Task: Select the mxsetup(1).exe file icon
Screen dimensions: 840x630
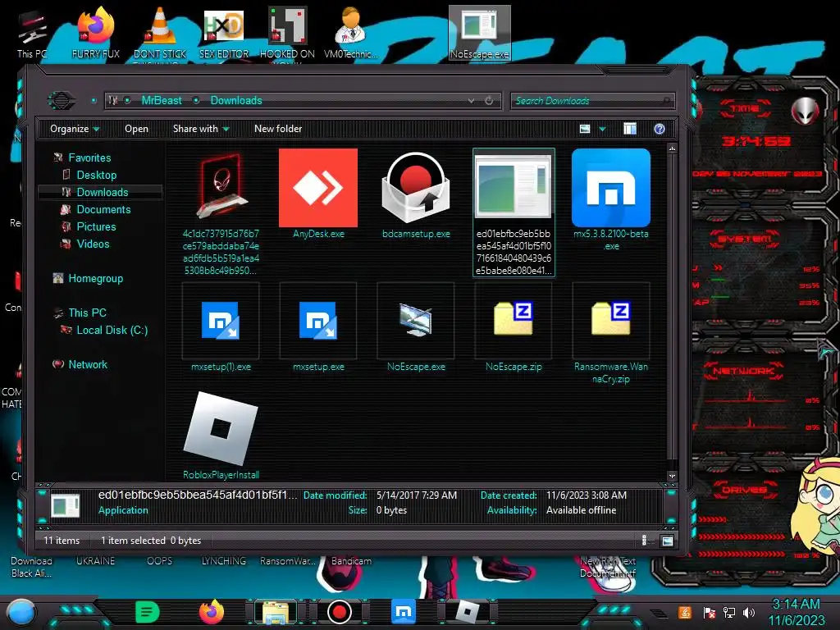Action: (x=221, y=321)
